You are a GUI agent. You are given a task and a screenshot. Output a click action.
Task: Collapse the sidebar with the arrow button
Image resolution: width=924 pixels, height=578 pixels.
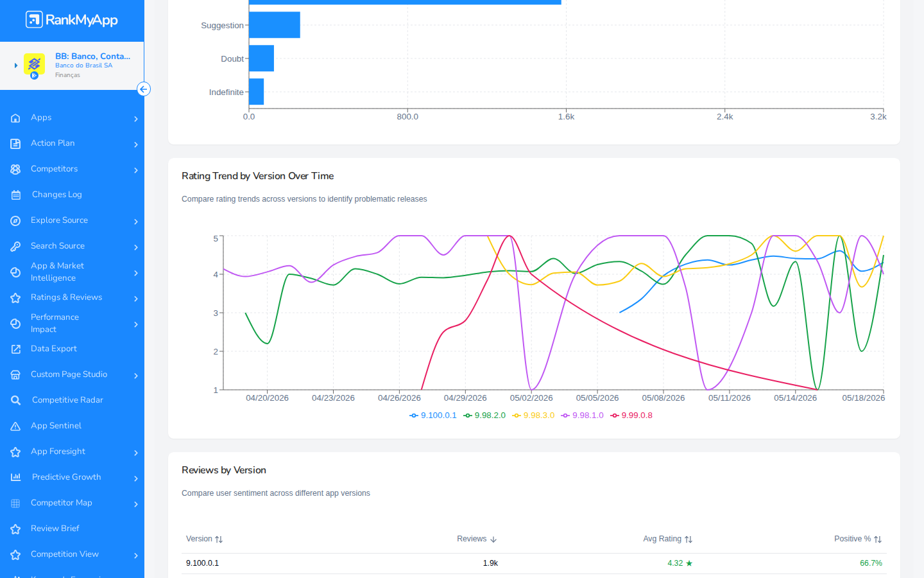point(144,89)
